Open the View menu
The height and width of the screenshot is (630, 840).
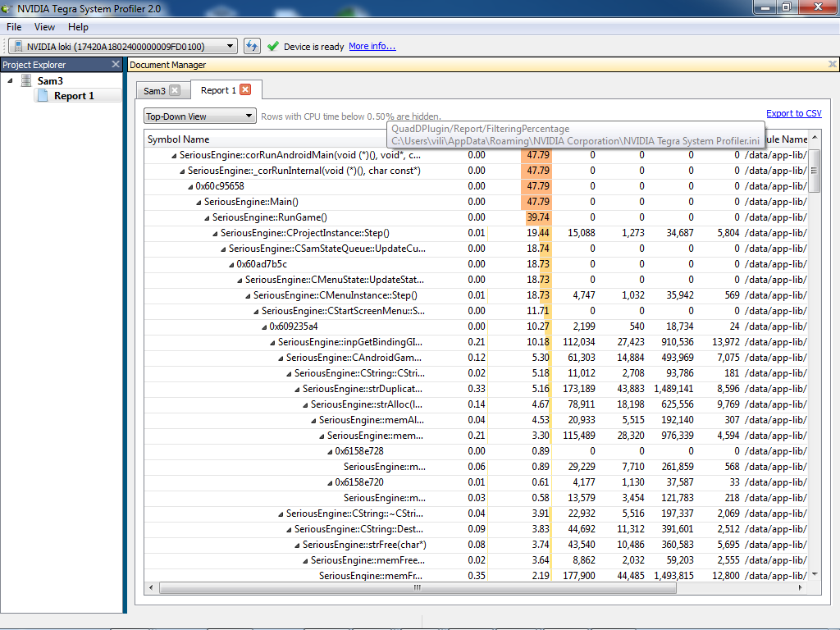(44, 27)
